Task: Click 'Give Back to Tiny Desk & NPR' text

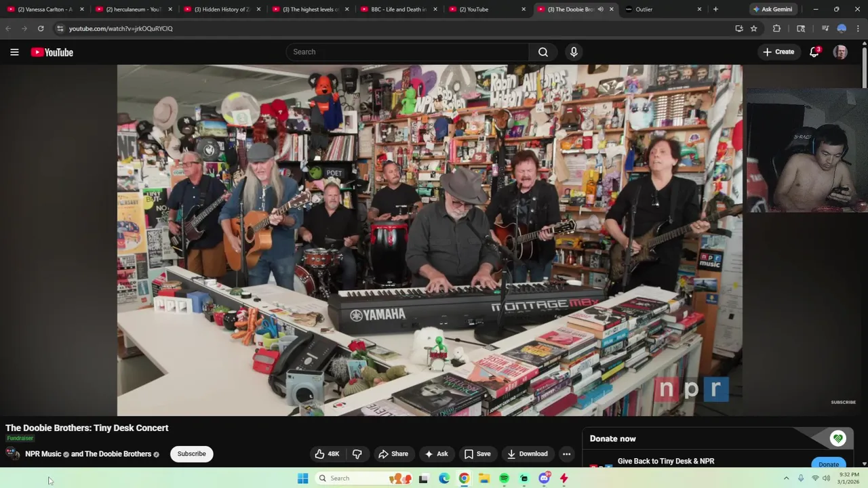Action: [x=666, y=462]
